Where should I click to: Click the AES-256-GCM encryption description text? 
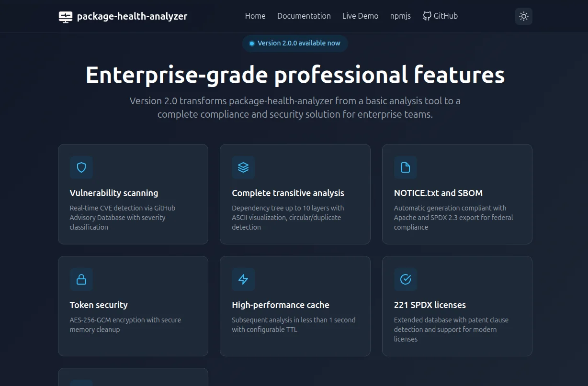125,325
